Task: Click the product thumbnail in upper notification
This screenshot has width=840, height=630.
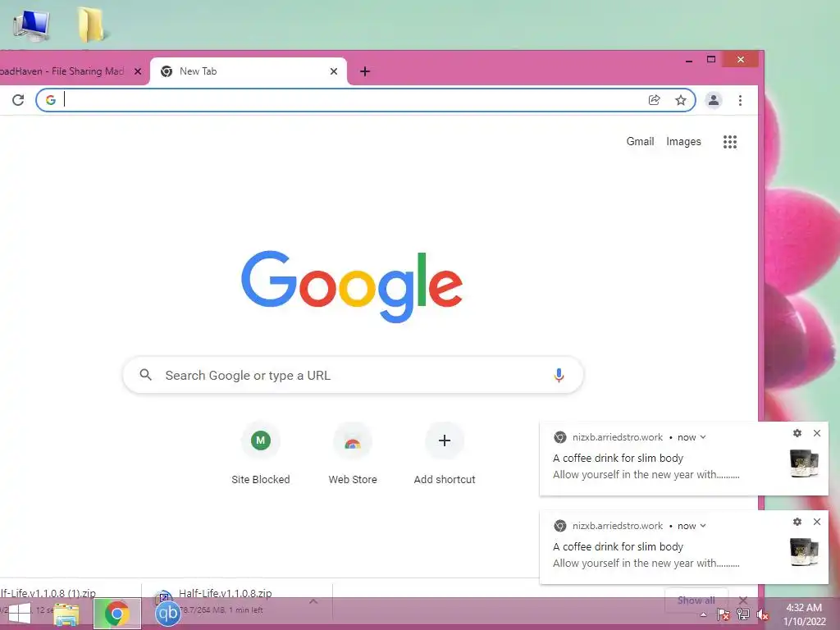Action: [804, 463]
